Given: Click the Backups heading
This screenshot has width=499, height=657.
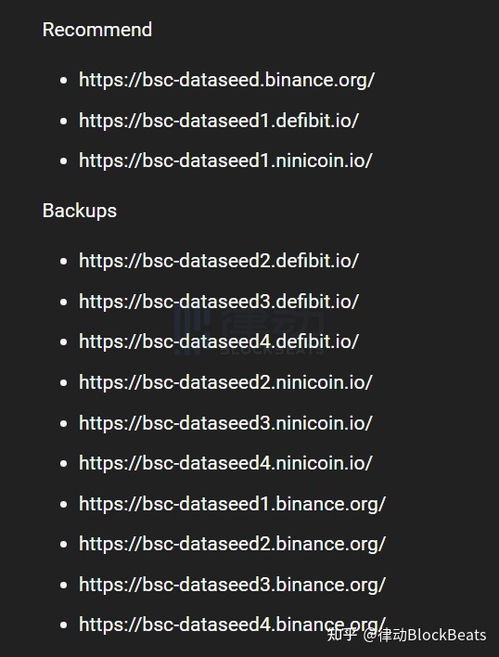Looking at the screenshot, I should [x=80, y=211].
